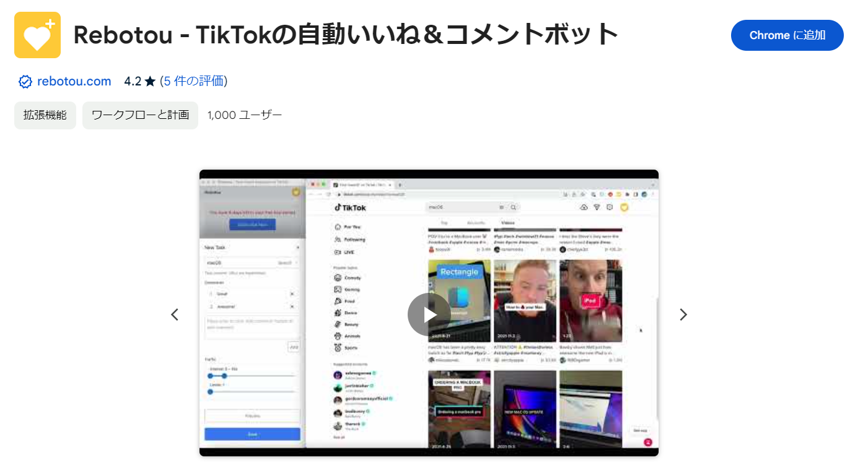Click the 4.2 star rating text
The width and height of the screenshot is (868, 465).
click(x=139, y=81)
